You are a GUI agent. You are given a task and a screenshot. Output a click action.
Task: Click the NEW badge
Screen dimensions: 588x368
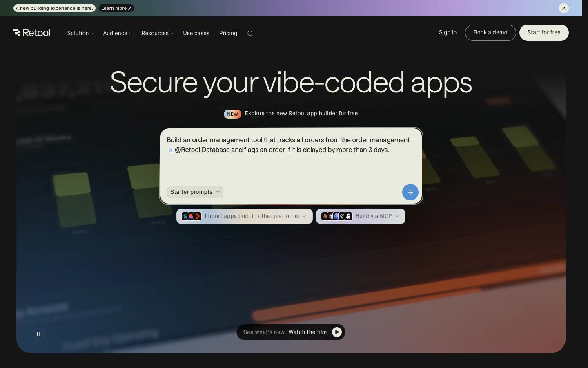point(232,114)
